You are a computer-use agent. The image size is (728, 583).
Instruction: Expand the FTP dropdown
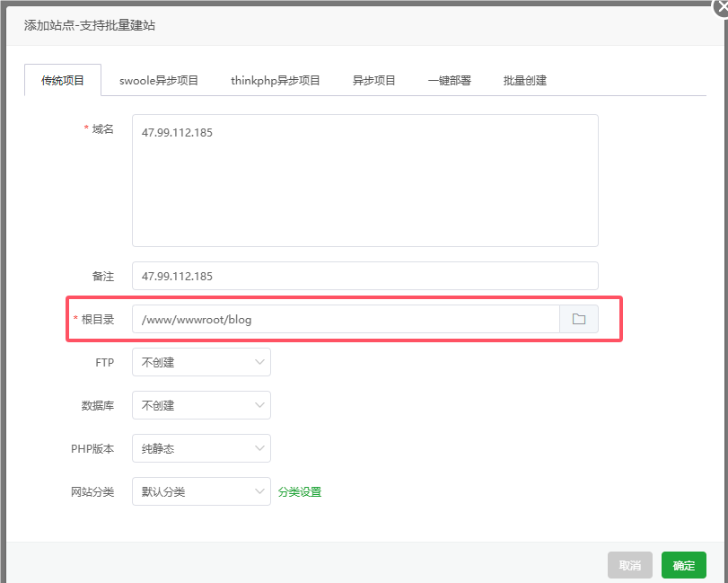pos(201,362)
